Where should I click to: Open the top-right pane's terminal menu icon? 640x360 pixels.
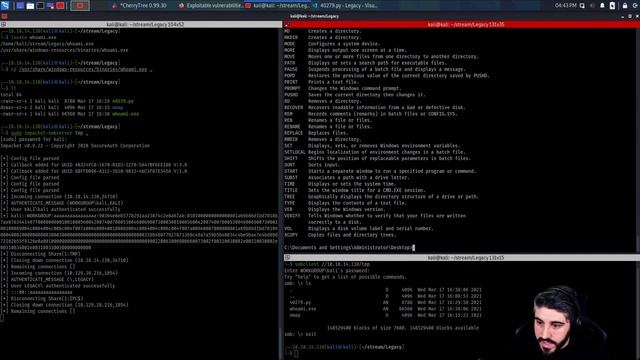287,24
